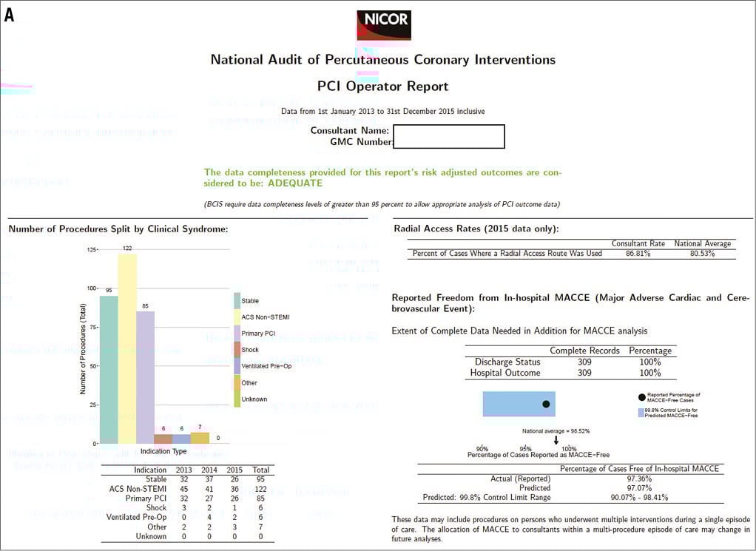
Task: Click the Stable bar labeled 95
Action: coord(109,370)
